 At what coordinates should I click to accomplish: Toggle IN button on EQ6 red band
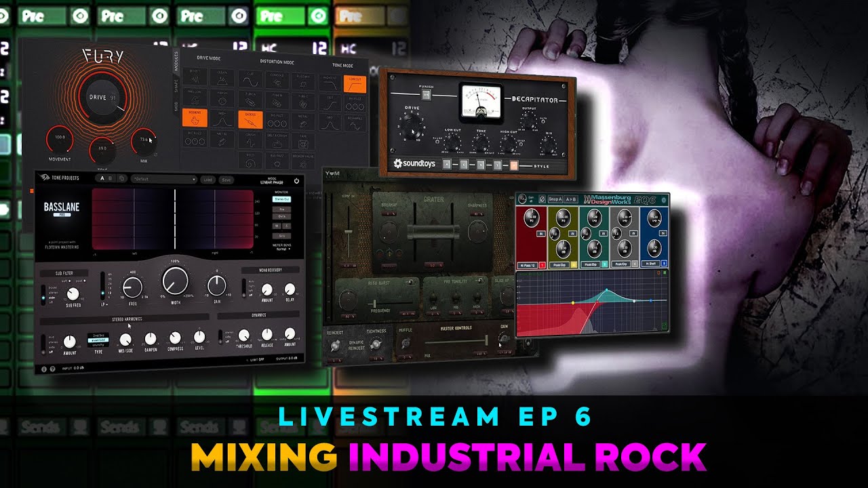click(x=541, y=233)
